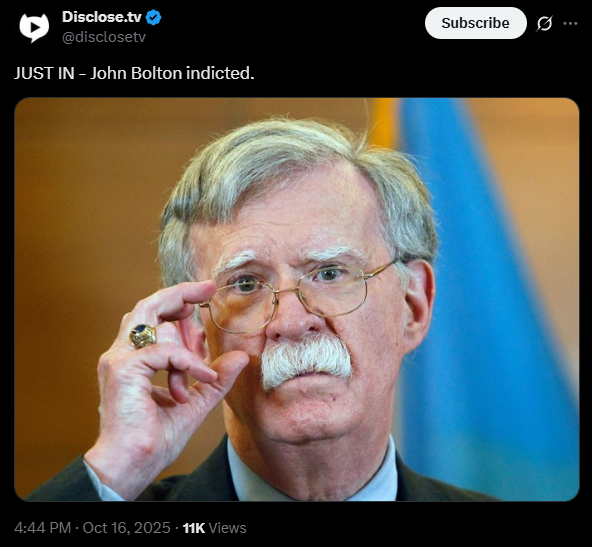The width and height of the screenshot is (592, 547).
Task: Open the attached photo in full view
Action: [297, 299]
